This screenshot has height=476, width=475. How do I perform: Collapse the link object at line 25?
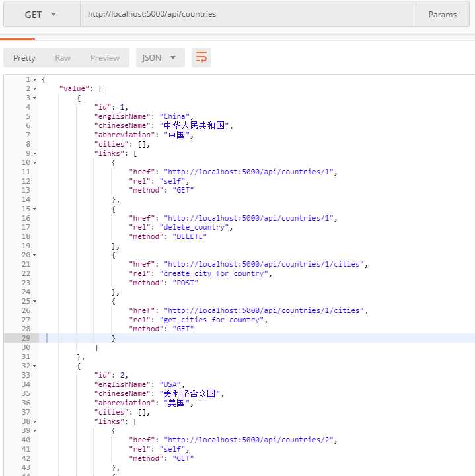pos(34,302)
